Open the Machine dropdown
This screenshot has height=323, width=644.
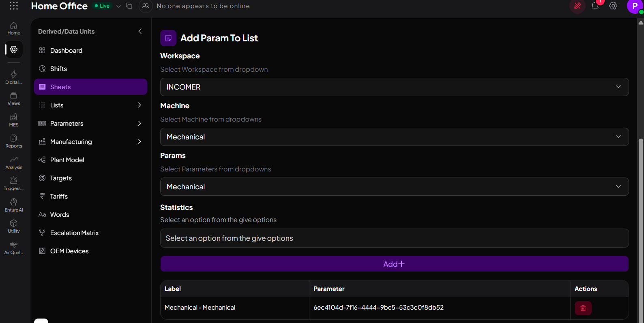394,137
